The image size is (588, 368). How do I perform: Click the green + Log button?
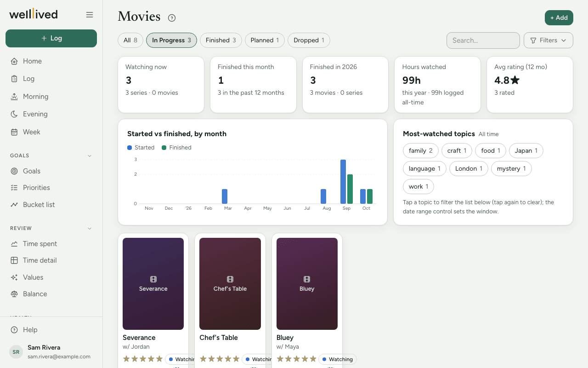click(51, 38)
